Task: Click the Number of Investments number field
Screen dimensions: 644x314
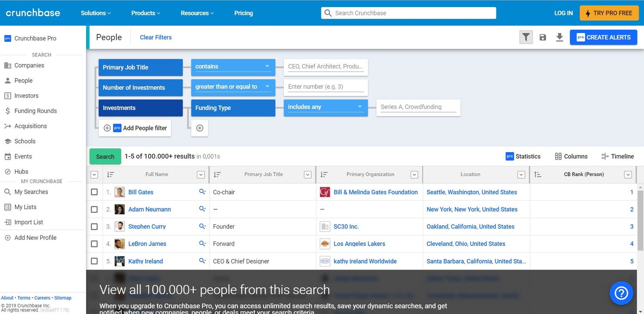Action: pos(326,87)
